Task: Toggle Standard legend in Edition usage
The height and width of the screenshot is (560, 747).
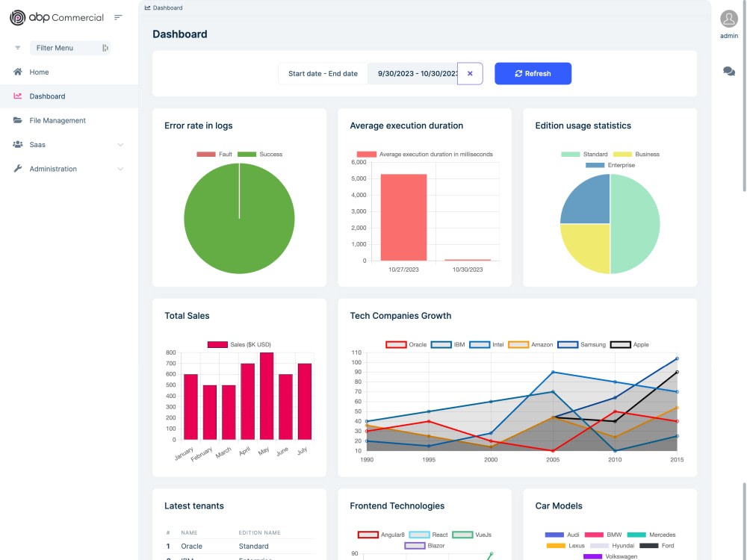Action: click(584, 155)
